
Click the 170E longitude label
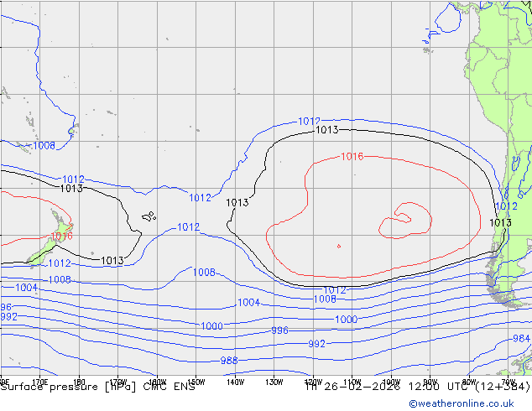[39, 381]
